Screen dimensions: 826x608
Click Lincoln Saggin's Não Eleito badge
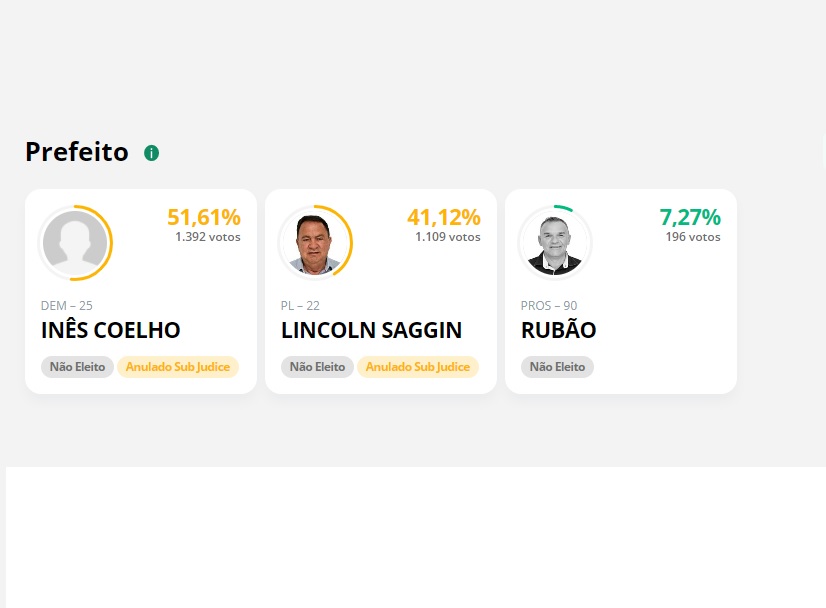pyautogui.click(x=318, y=367)
